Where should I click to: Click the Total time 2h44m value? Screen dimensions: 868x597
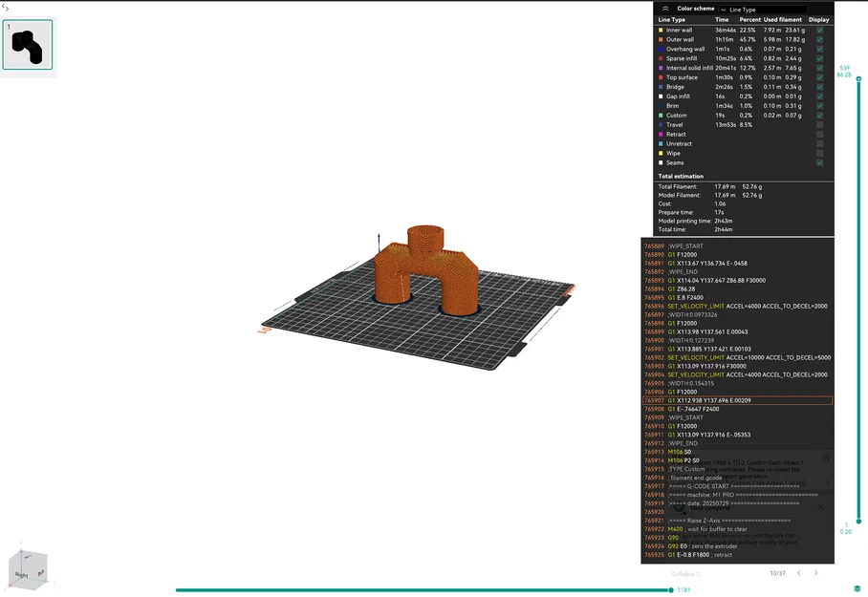point(723,229)
